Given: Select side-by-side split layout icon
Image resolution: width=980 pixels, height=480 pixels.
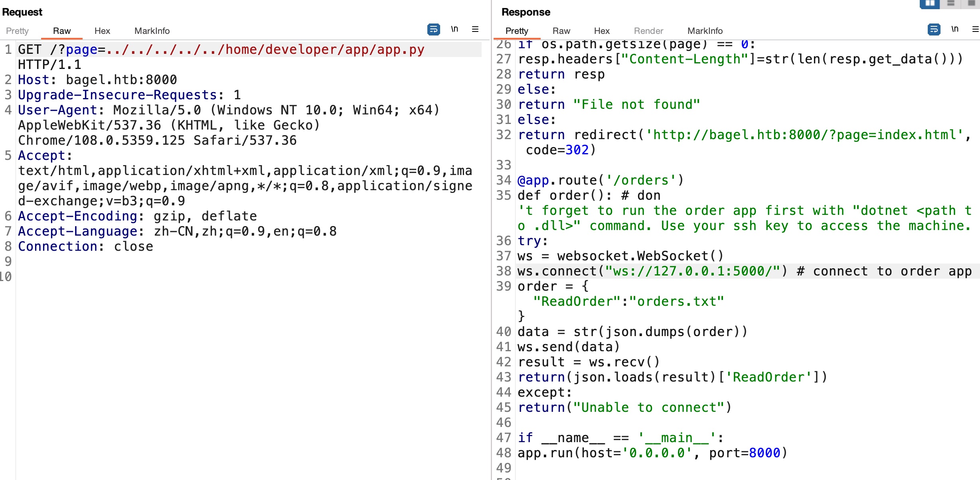Looking at the screenshot, I should pos(930,4).
